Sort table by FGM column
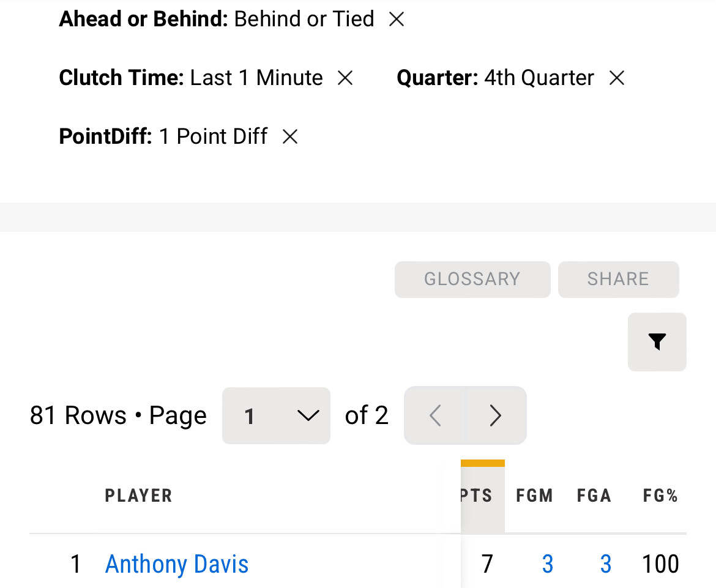 pos(534,496)
